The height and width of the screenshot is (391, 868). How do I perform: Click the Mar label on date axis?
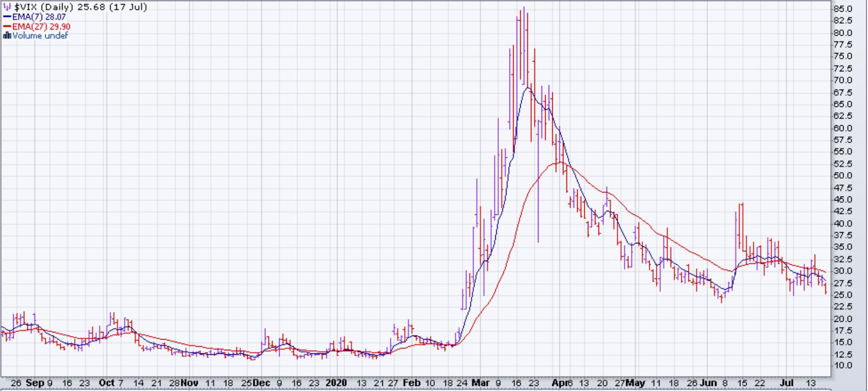point(479,383)
